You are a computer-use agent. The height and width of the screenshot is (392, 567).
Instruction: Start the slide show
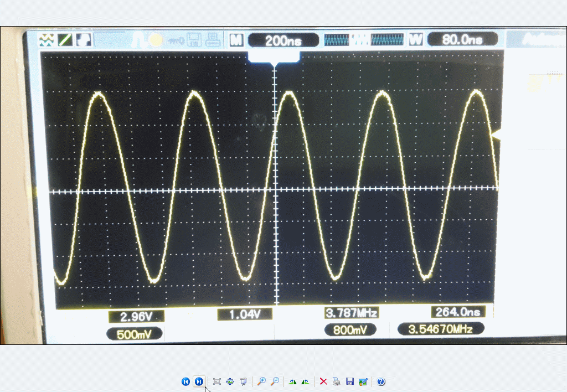click(243, 381)
